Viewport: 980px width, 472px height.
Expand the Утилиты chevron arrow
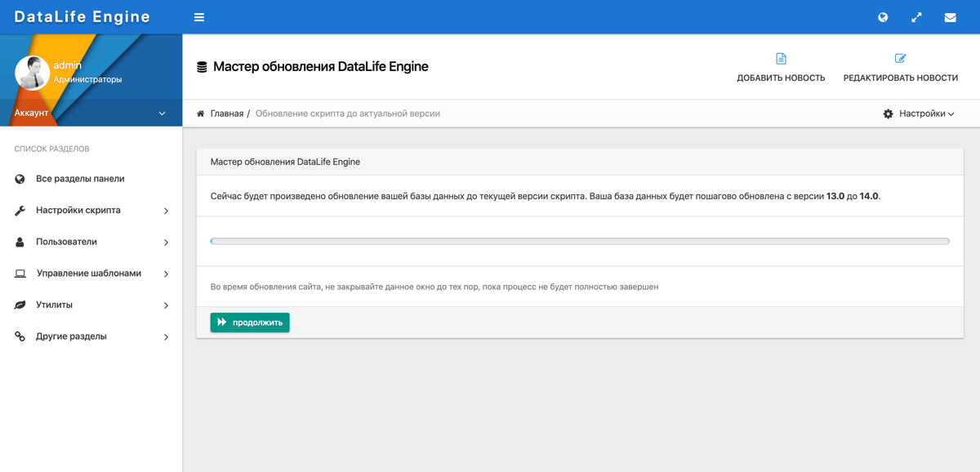[166, 305]
